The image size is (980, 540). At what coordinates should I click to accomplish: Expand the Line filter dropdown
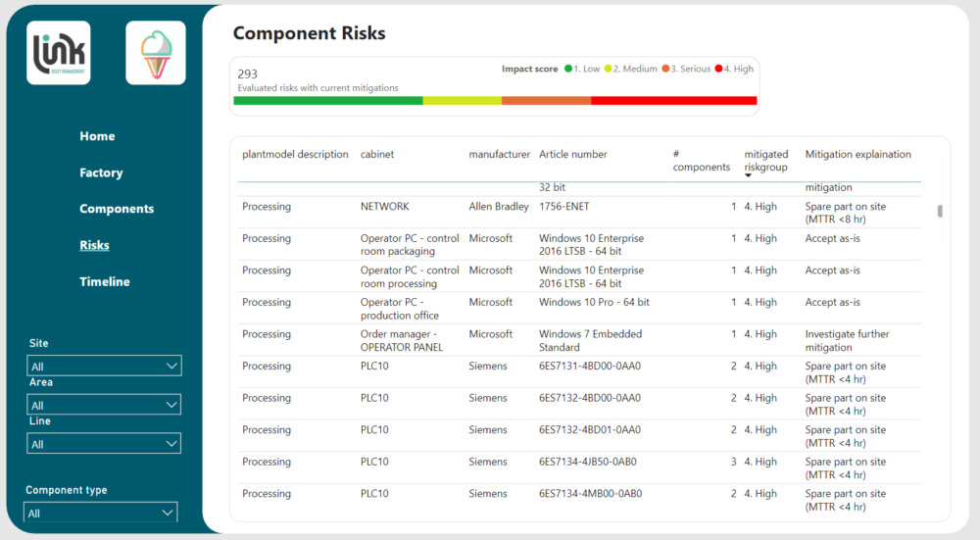click(x=104, y=444)
